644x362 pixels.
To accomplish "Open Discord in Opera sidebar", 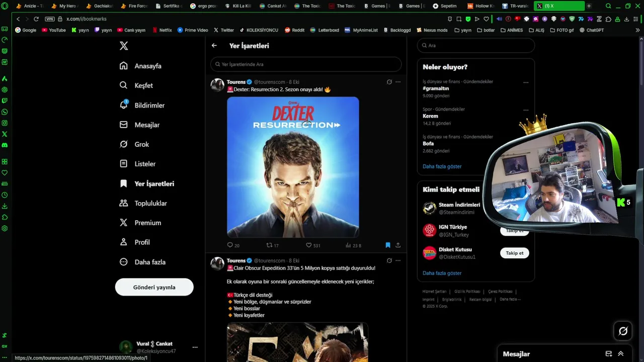I will (x=5, y=145).
